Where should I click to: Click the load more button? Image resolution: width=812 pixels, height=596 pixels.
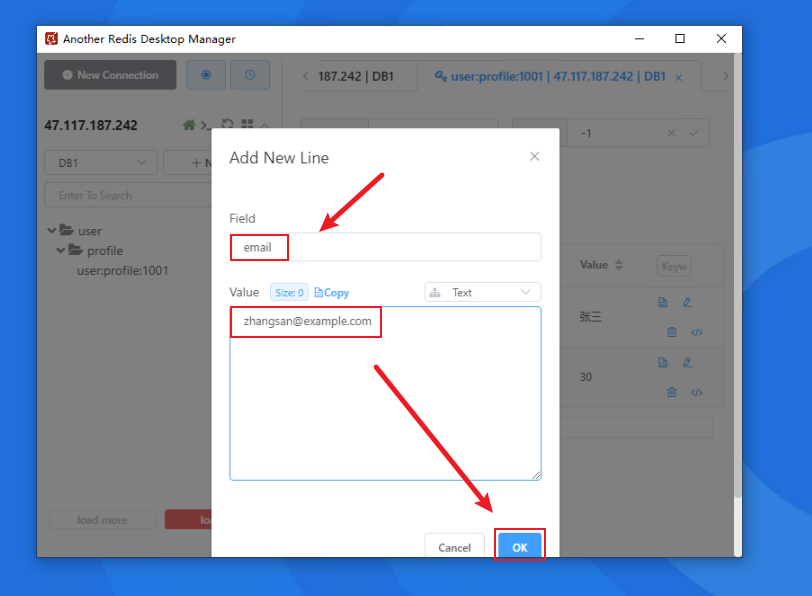[x=102, y=520]
